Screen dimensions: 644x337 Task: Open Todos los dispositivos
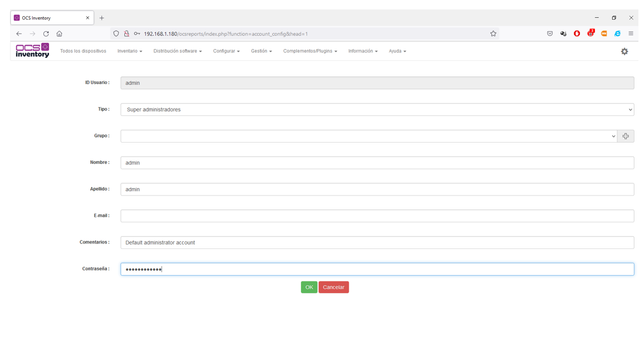click(83, 51)
